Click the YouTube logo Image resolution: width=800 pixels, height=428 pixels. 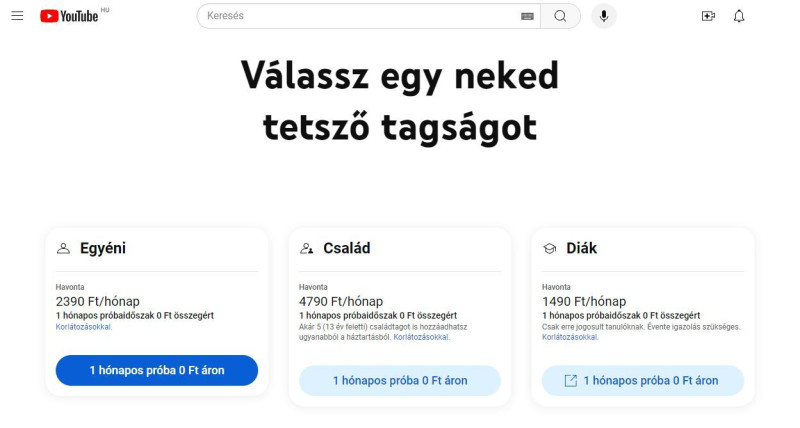tap(70, 16)
